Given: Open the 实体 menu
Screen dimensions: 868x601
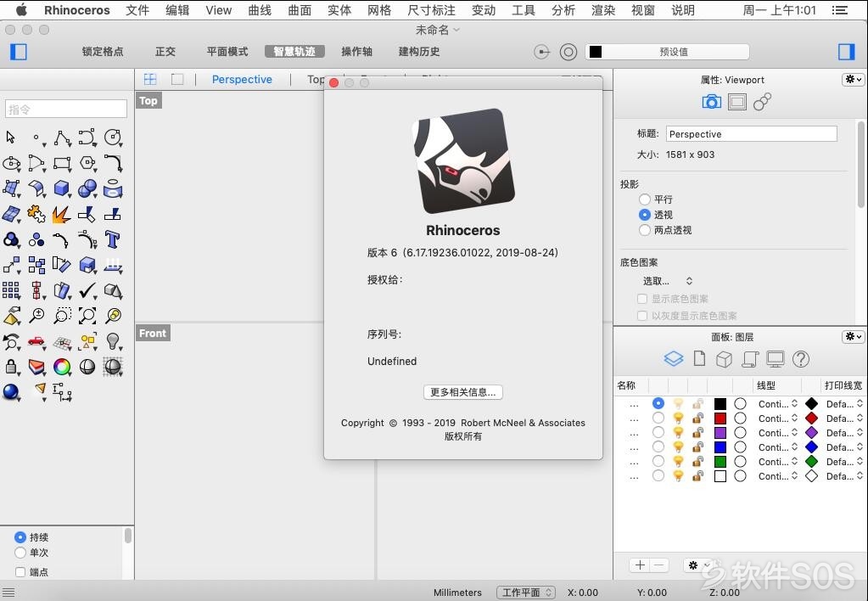Looking at the screenshot, I should (339, 10).
